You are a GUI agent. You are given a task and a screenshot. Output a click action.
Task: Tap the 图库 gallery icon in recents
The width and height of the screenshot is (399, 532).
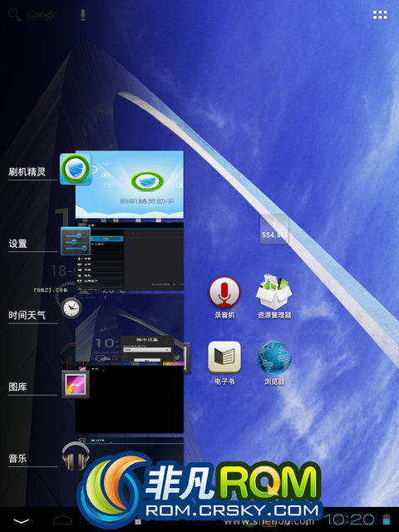(76, 384)
